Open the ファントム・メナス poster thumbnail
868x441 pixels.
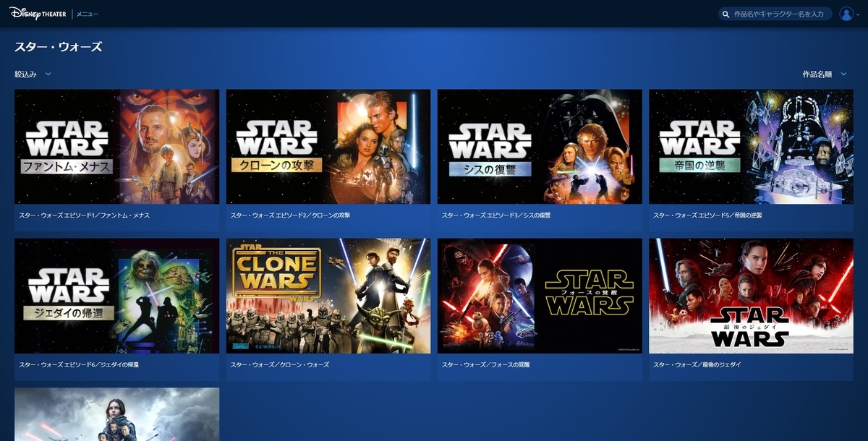tap(116, 147)
